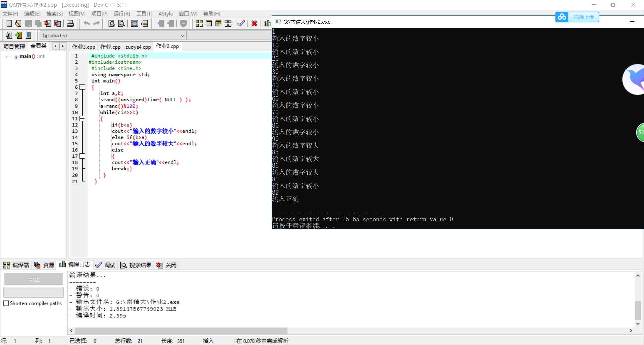The image size is (644, 345).
Task: Click the Open file toolbar icon
Action: (18, 23)
